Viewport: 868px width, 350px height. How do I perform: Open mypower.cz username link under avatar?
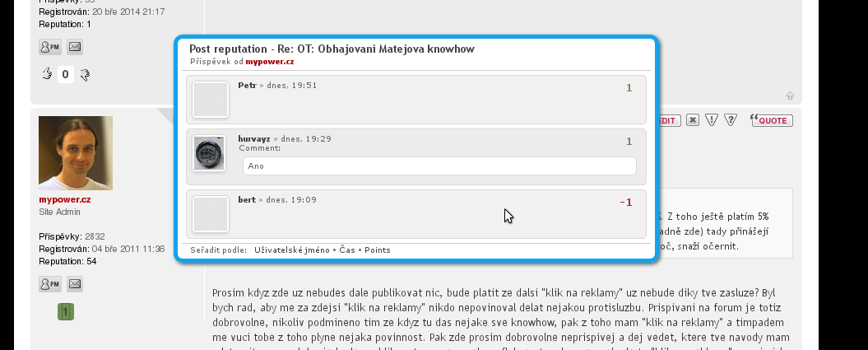[65, 199]
